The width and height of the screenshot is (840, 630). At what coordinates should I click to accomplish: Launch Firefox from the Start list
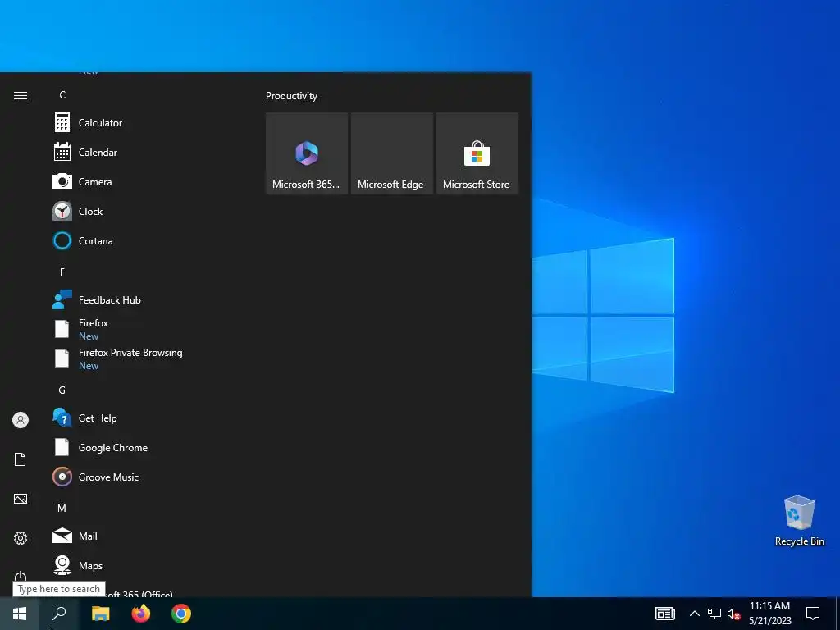[x=144, y=329]
